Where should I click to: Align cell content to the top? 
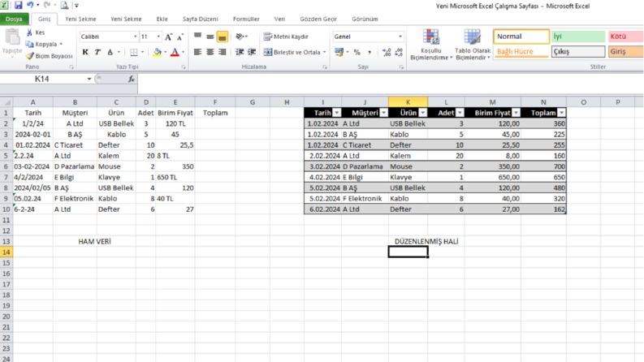coord(197,37)
